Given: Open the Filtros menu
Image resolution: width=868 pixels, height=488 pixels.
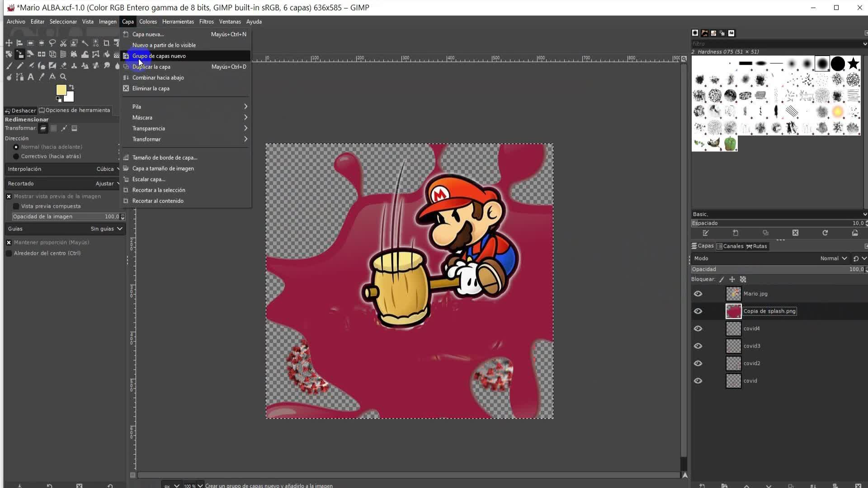Looking at the screenshot, I should point(206,22).
